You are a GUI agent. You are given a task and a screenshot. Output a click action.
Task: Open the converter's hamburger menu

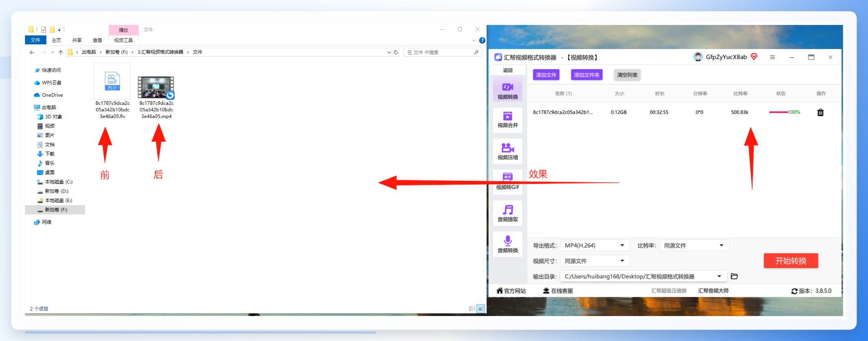(x=772, y=57)
